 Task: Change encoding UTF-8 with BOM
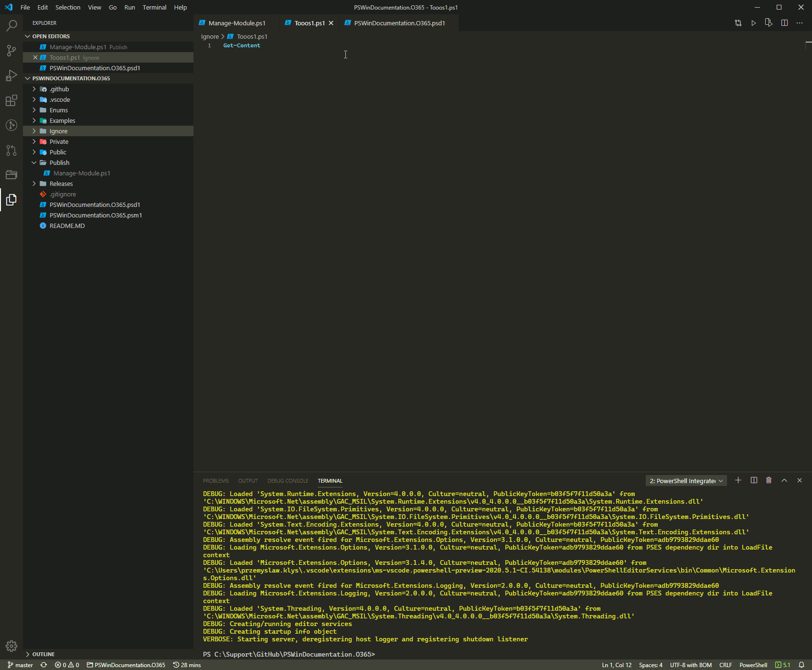coord(691,665)
